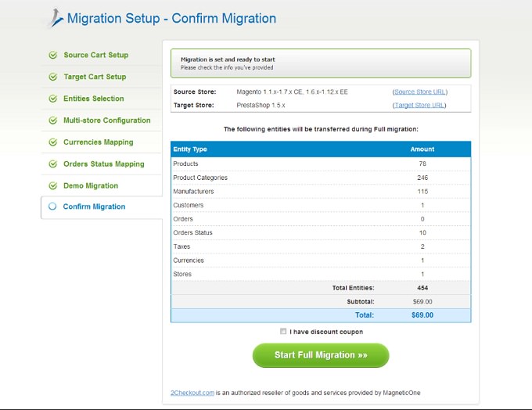
Task: Click the Orders Status amount 10
Action: tap(422, 232)
